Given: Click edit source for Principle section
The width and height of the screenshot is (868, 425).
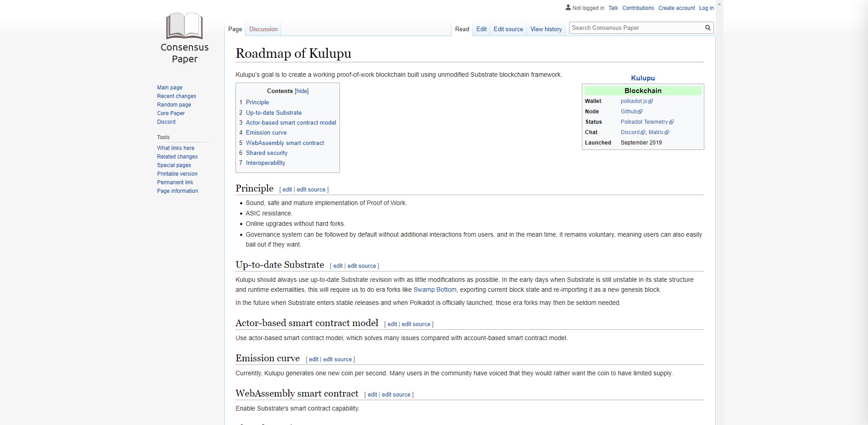Looking at the screenshot, I should (x=311, y=190).
